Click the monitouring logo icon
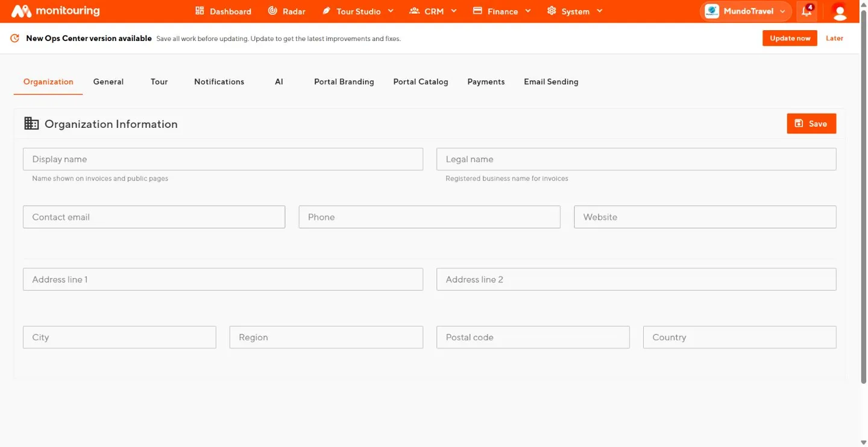This screenshot has width=868, height=447. (x=21, y=11)
